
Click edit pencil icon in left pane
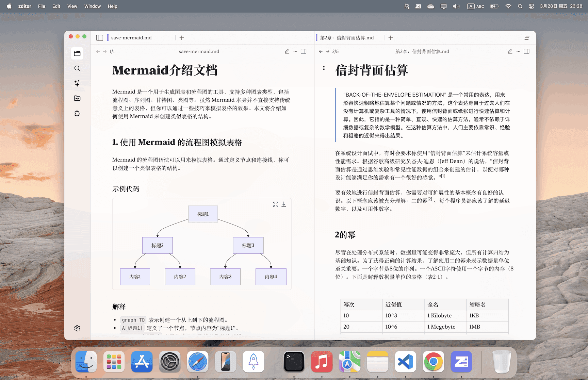point(287,51)
